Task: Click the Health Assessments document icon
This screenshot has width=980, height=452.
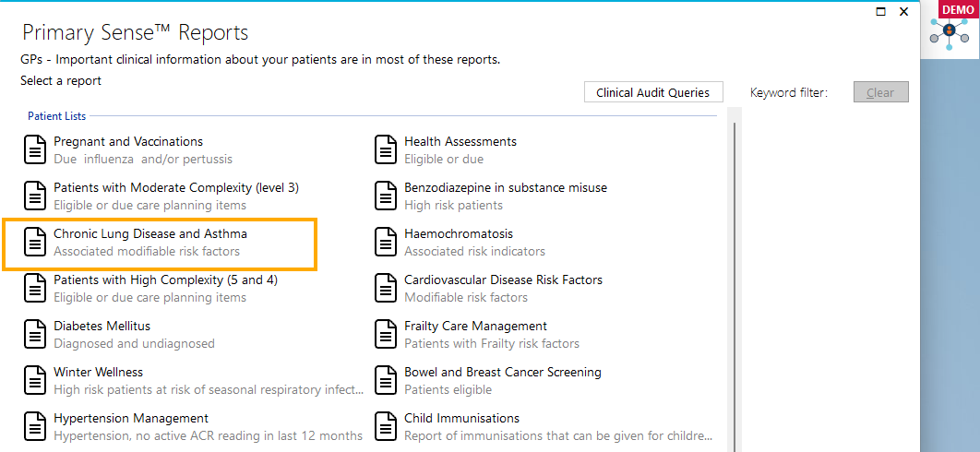Action: pyautogui.click(x=386, y=150)
